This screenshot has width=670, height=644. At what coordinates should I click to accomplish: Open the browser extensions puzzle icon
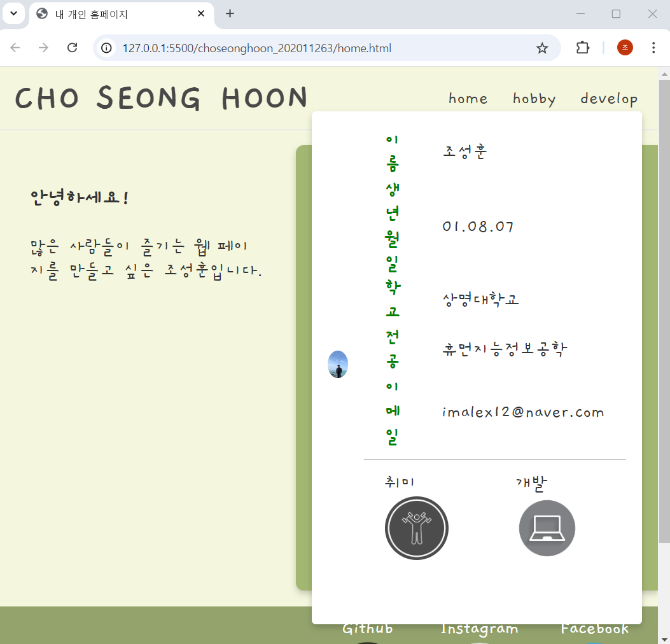pyautogui.click(x=582, y=48)
